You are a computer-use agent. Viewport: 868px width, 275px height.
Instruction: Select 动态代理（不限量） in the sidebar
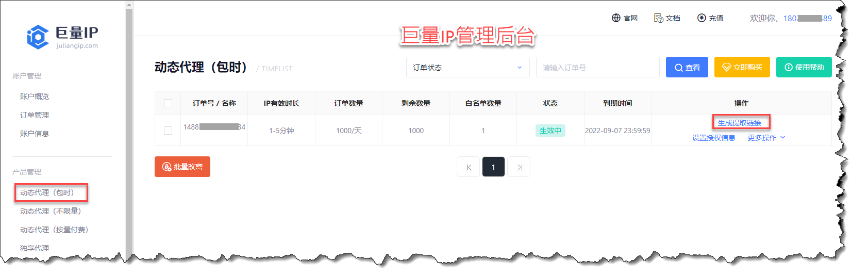[x=53, y=211]
